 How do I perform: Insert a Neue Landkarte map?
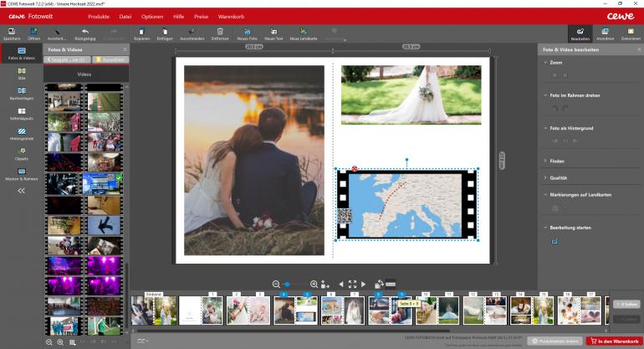pos(304,33)
